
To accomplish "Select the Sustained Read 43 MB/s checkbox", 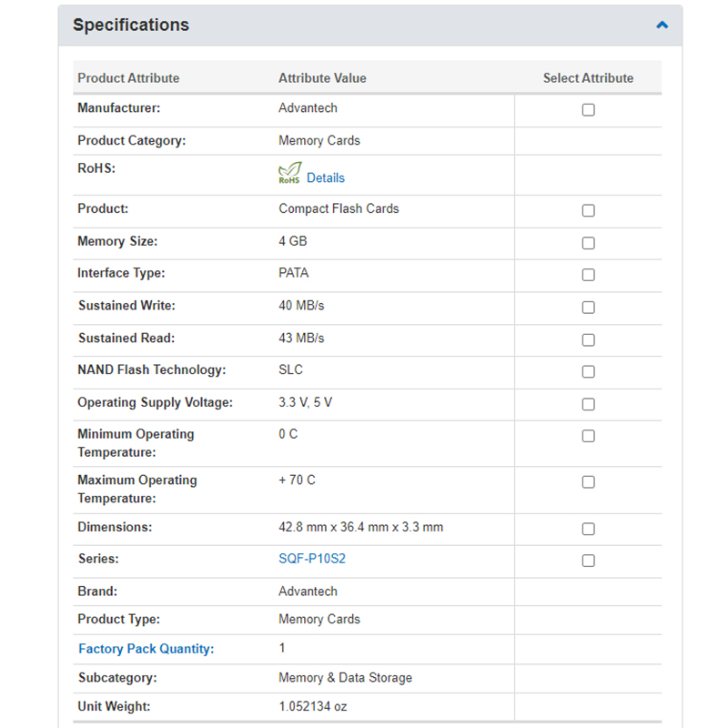I will 588,339.
